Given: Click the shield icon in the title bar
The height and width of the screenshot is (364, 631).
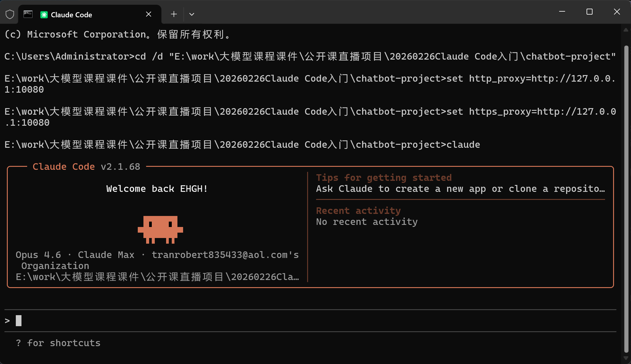Looking at the screenshot, I should pyautogui.click(x=10, y=14).
